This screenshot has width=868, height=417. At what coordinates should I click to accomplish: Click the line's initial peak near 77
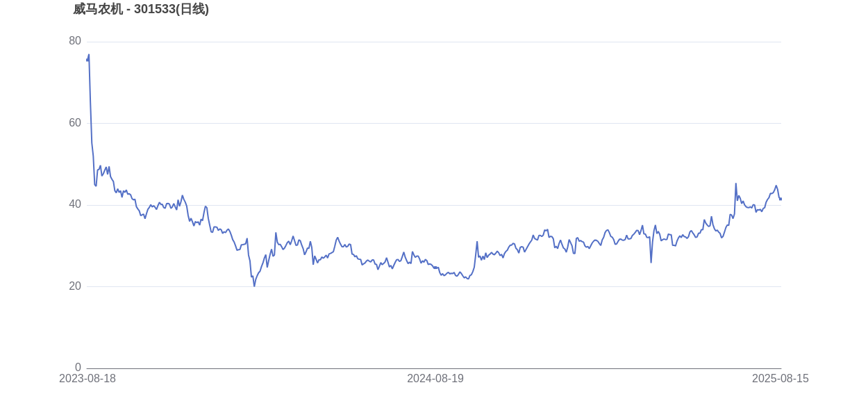pyautogui.click(x=89, y=55)
